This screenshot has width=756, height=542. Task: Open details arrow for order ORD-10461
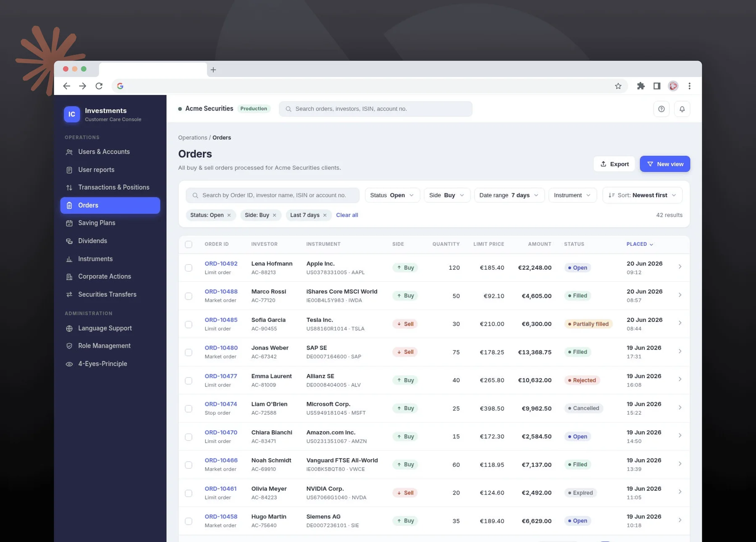pyautogui.click(x=680, y=492)
